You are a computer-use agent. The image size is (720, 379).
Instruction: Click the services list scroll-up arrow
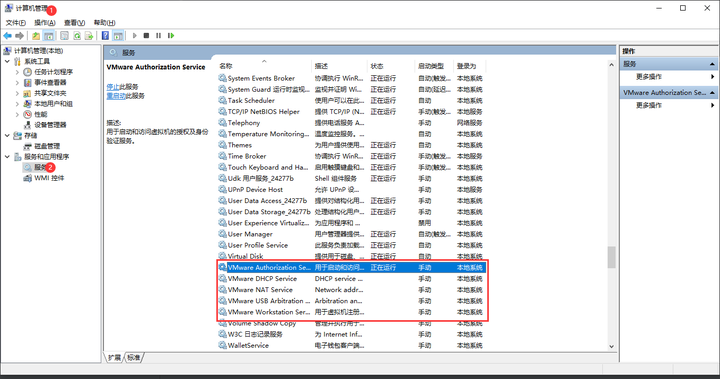[x=611, y=65]
